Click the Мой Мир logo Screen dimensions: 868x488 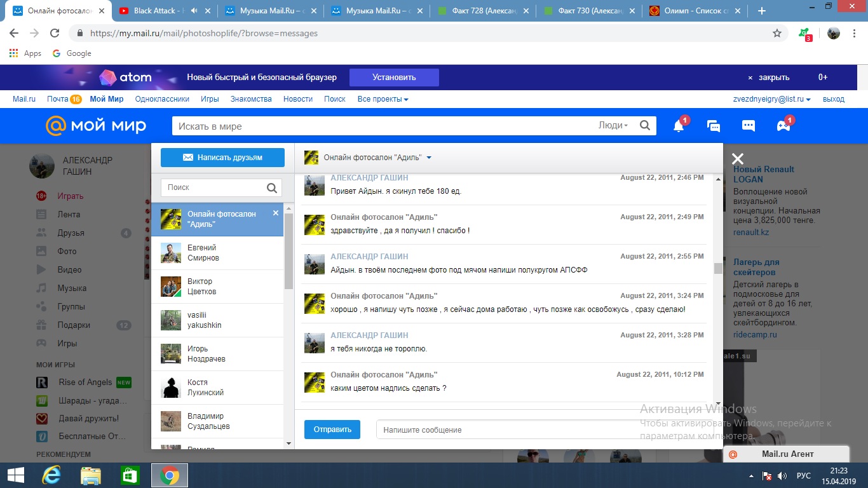pyautogui.click(x=96, y=126)
